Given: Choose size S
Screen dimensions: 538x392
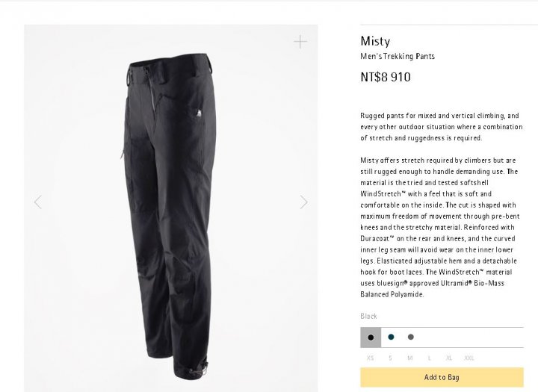Looking at the screenshot, I should pyautogui.click(x=390, y=358).
